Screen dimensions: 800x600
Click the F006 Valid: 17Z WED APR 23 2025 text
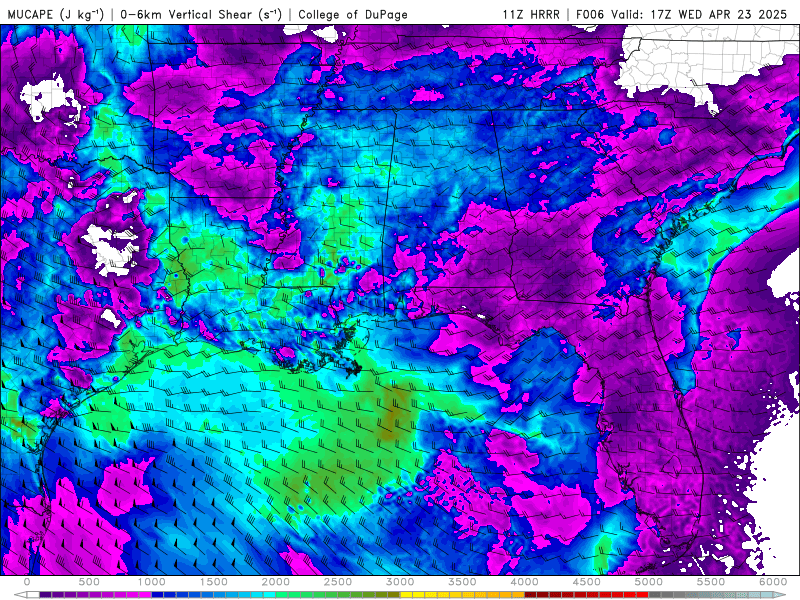[x=682, y=14]
